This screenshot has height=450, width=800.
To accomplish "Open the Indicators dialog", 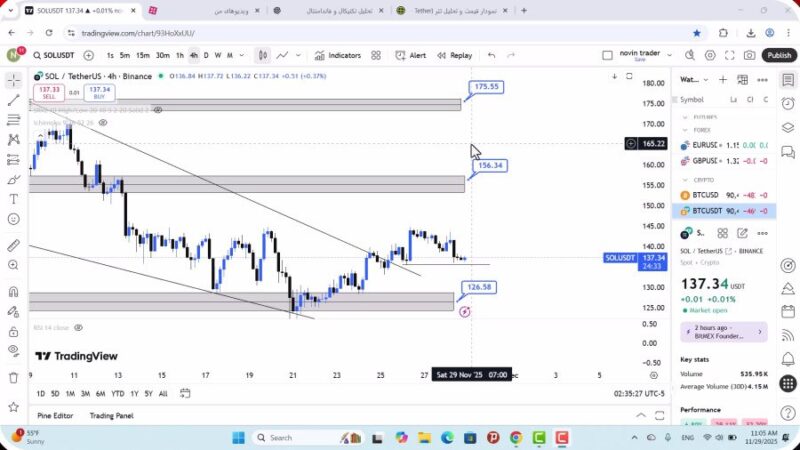I will 338,56.
